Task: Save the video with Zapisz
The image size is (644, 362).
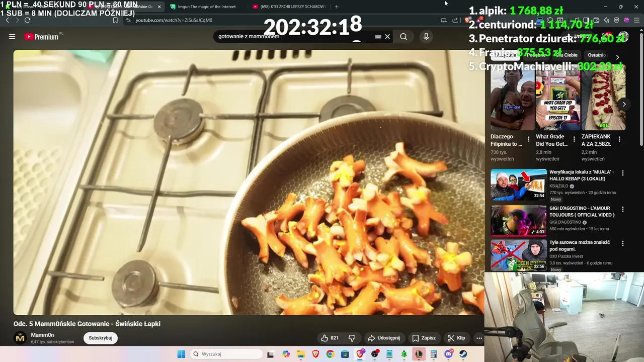Action: pyautogui.click(x=424, y=338)
